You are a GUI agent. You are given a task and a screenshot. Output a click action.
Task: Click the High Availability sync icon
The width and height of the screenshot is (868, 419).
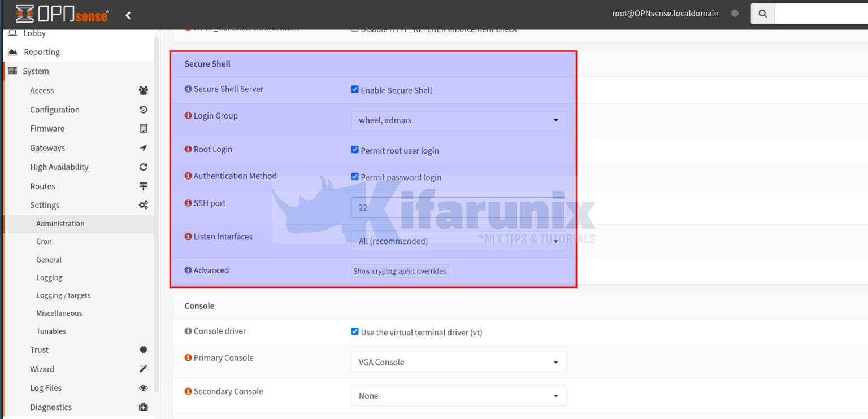point(143,167)
